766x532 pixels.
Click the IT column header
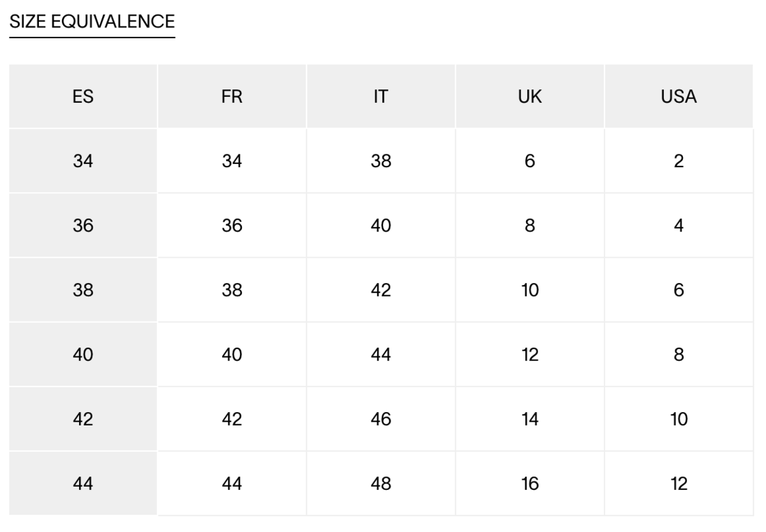[380, 97]
